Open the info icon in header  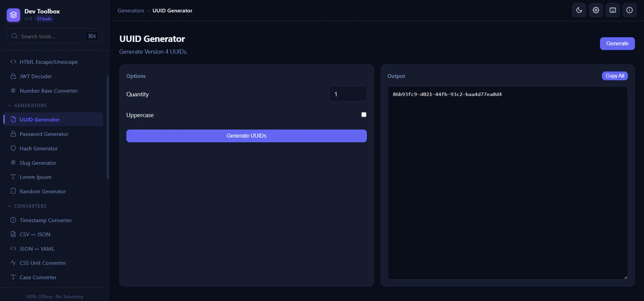point(630,10)
